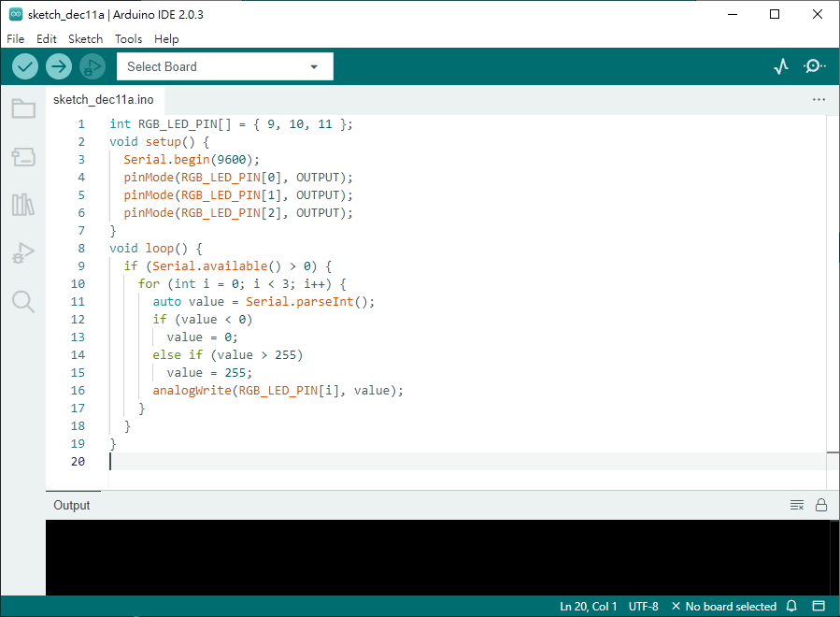
Task: Select the sketch_dec11a.ino tab
Action: click(103, 99)
